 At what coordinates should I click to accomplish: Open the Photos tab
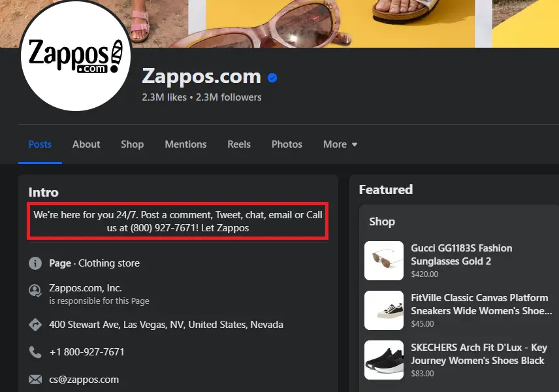(287, 144)
